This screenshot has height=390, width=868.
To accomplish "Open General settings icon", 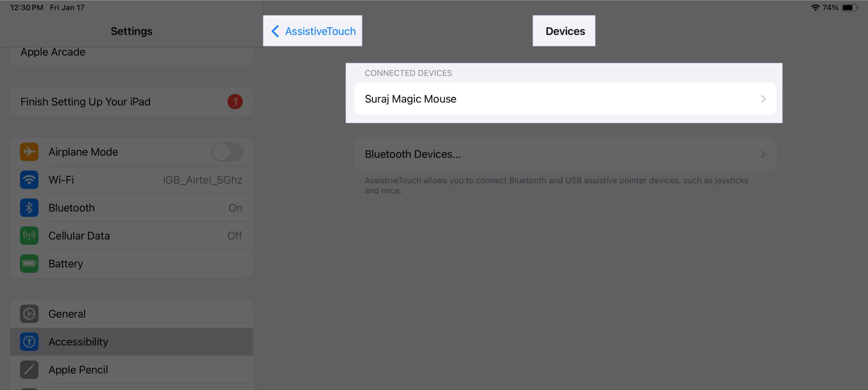I will pyautogui.click(x=29, y=314).
